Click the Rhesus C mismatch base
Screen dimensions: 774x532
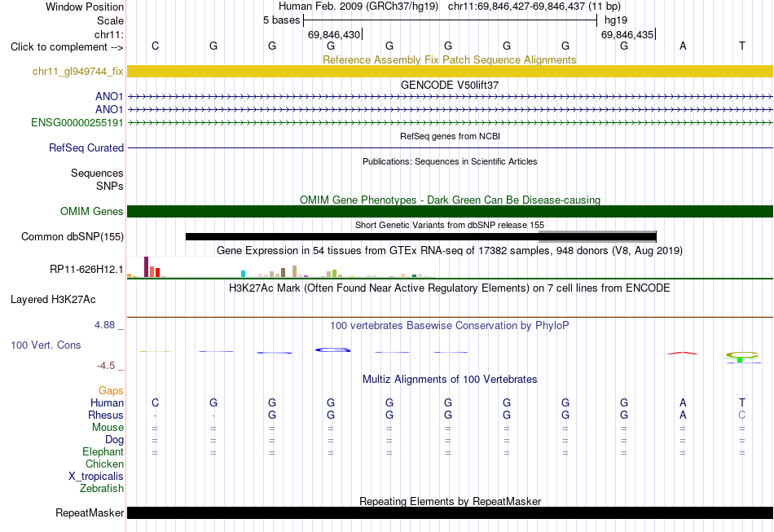pyautogui.click(x=741, y=415)
